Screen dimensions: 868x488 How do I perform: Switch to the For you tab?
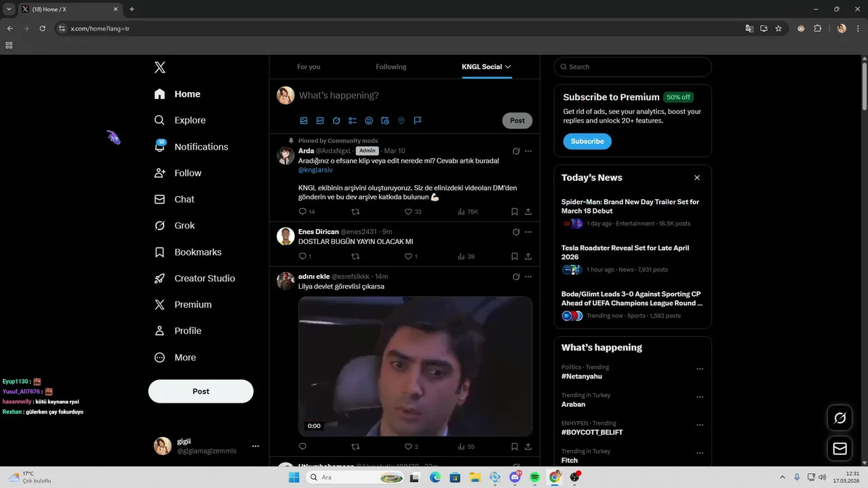click(x=309, y=66)
